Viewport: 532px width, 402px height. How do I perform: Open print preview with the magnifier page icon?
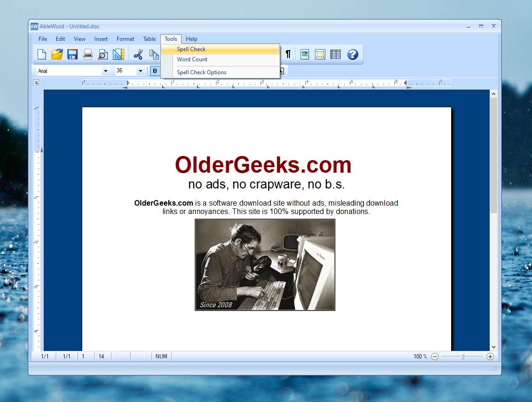coord(103,54)
